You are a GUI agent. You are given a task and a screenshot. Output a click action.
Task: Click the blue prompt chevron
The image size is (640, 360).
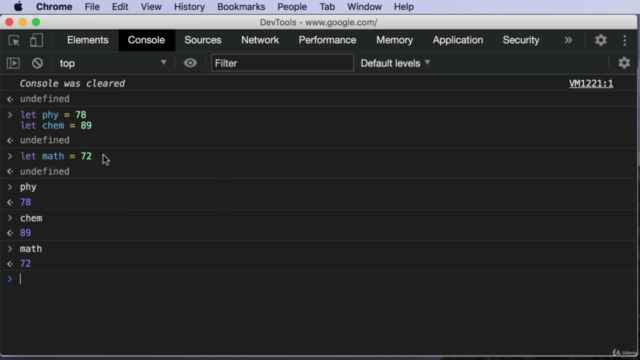pyautogui.click(x=10, y=279)
